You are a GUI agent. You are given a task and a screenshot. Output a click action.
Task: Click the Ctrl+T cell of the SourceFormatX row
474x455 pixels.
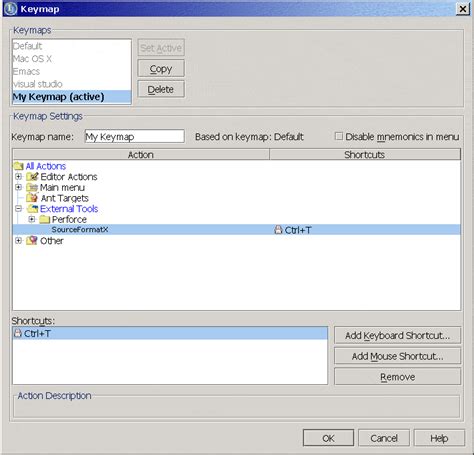point(365,230)
